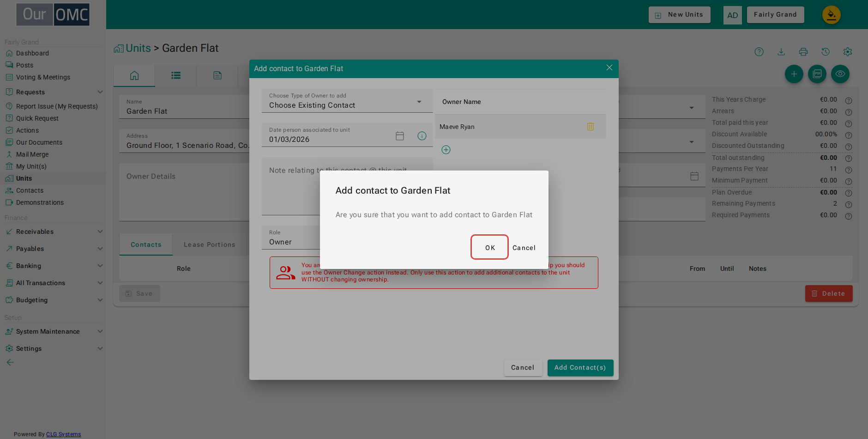The width and height of the screenshot is (868, 439).
Task: Toggle the eye view button
Action: pyautogui.click(x=840, y=74)
